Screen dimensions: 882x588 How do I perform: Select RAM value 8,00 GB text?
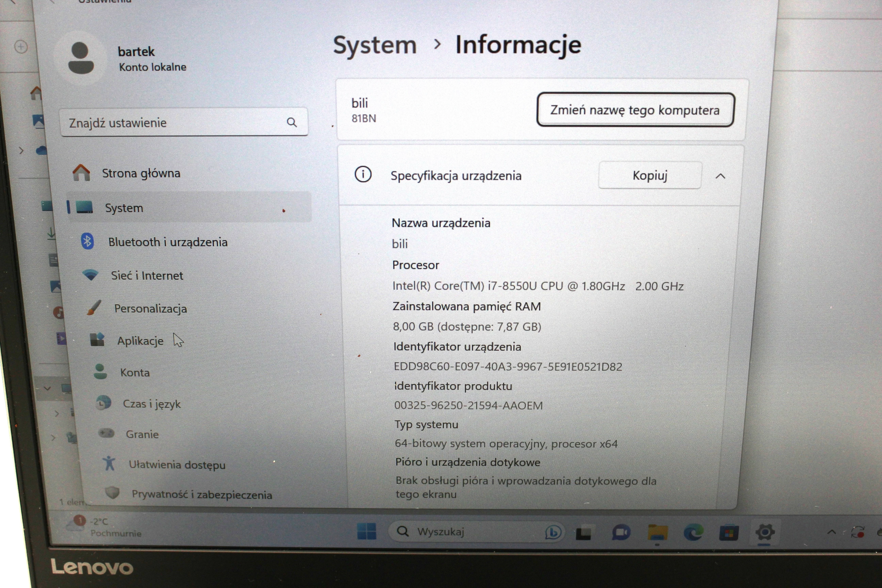(x=467, y=327)
